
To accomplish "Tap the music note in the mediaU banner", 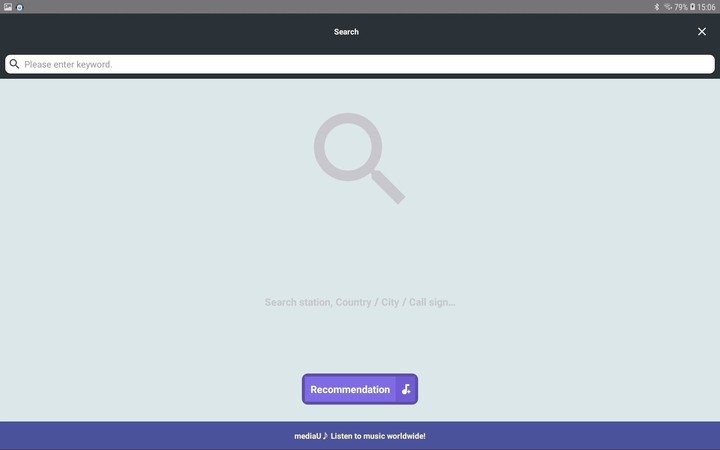I will pyautogui.click(x=325, y=436).
